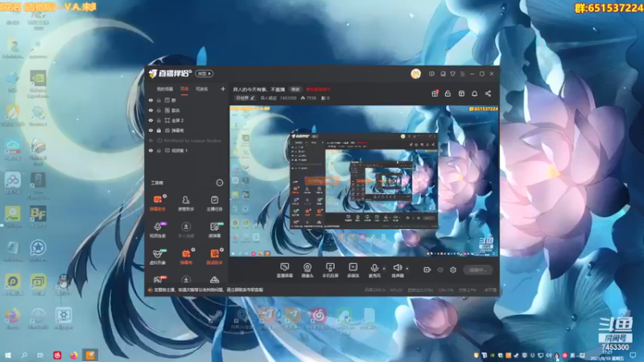Open the gift box icon with red badge
The height and width of the screenshot is (362, 644).
tap(435, 93)
